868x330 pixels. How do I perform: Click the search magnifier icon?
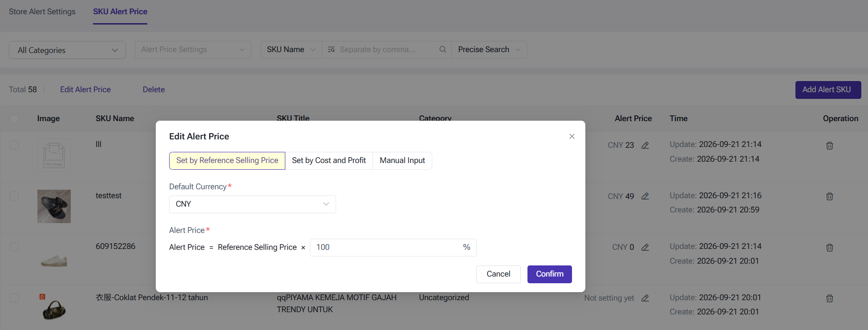[x=443, y=49]
